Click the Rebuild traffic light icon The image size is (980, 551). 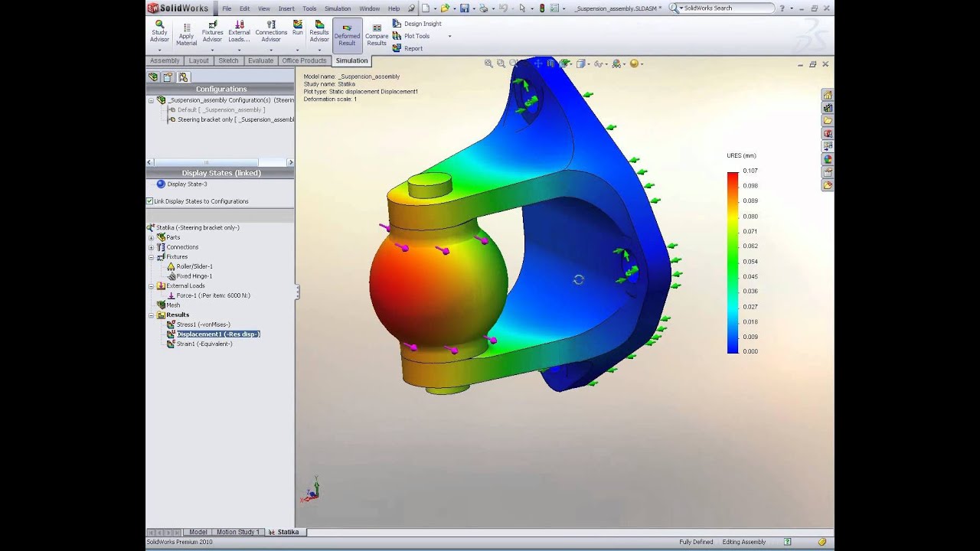542,8
